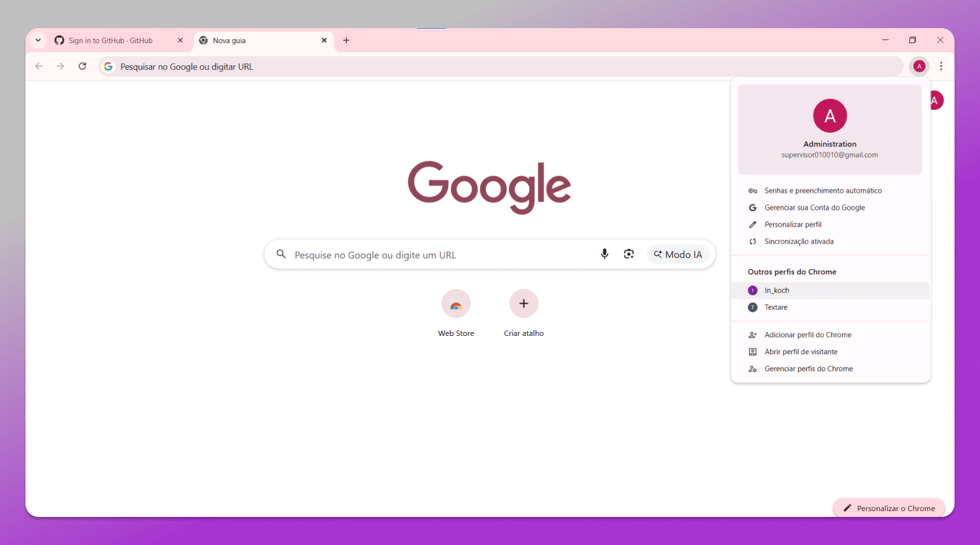Click the supervisor010010@gmail.com email text

click(830, 155)
